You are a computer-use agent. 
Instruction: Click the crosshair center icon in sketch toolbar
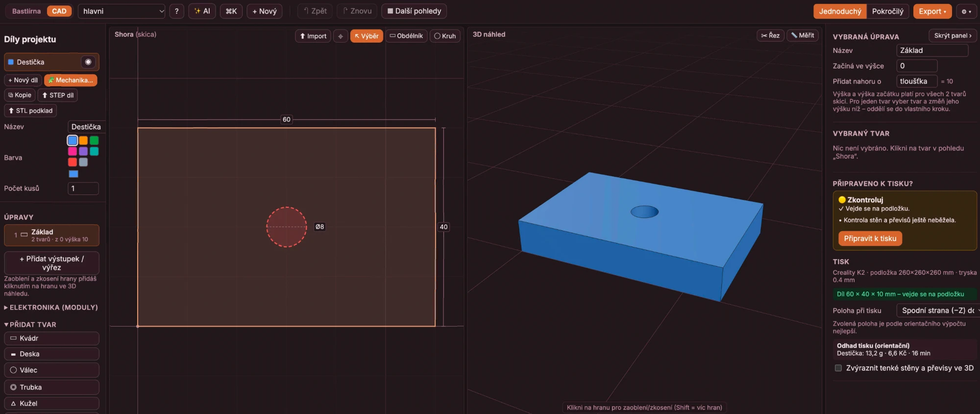[341, 36]
